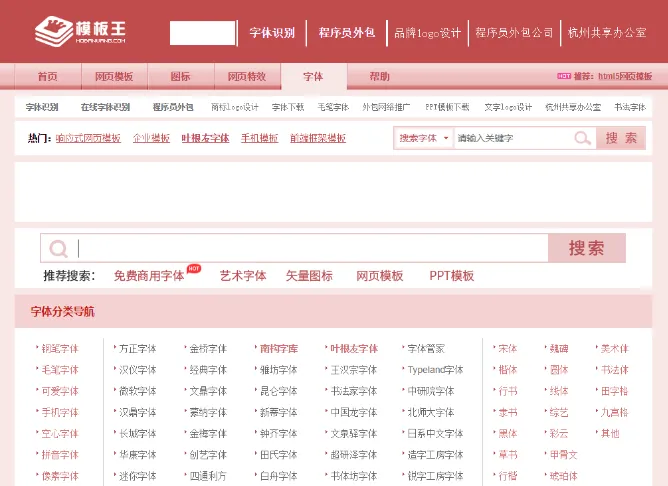Select 方正字体 category
The width and height of the screenshot is (668, 486).
pos(138,349)
